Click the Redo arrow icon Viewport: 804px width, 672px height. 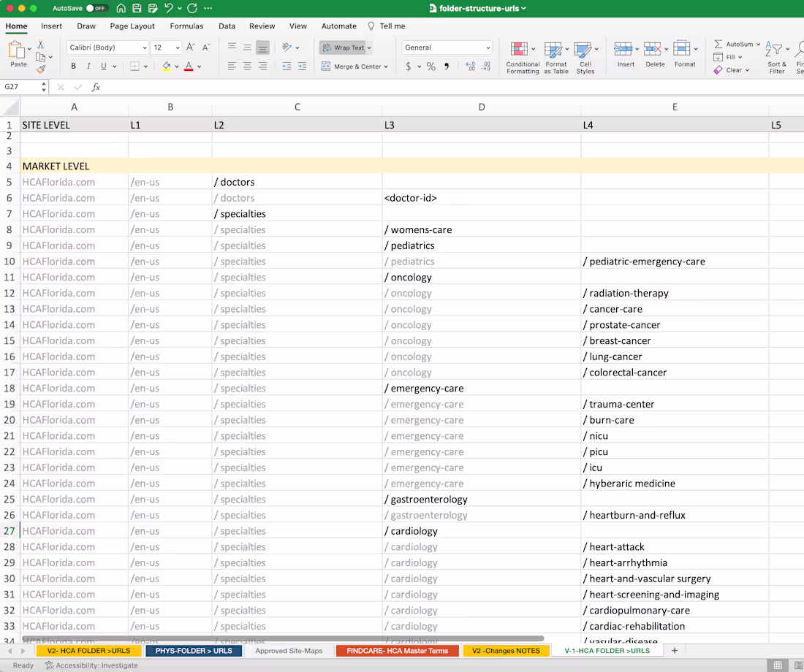(x=192, y=8)
